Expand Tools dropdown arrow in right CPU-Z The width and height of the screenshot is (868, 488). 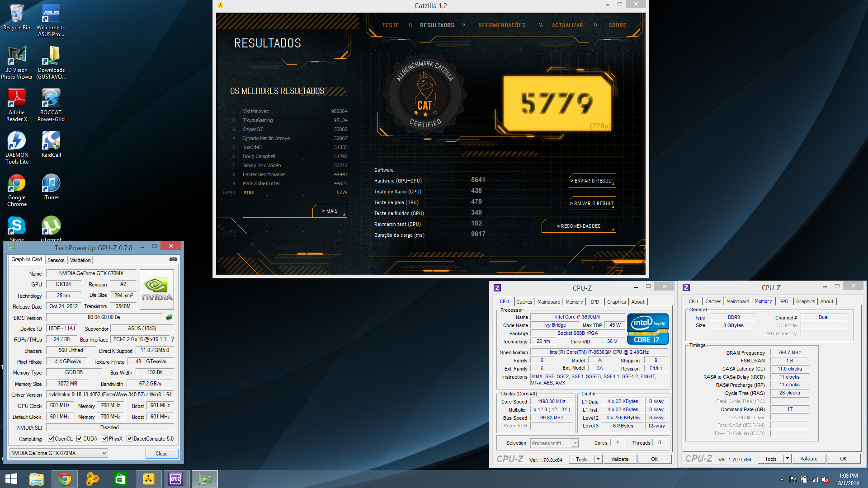pos(787,459)
